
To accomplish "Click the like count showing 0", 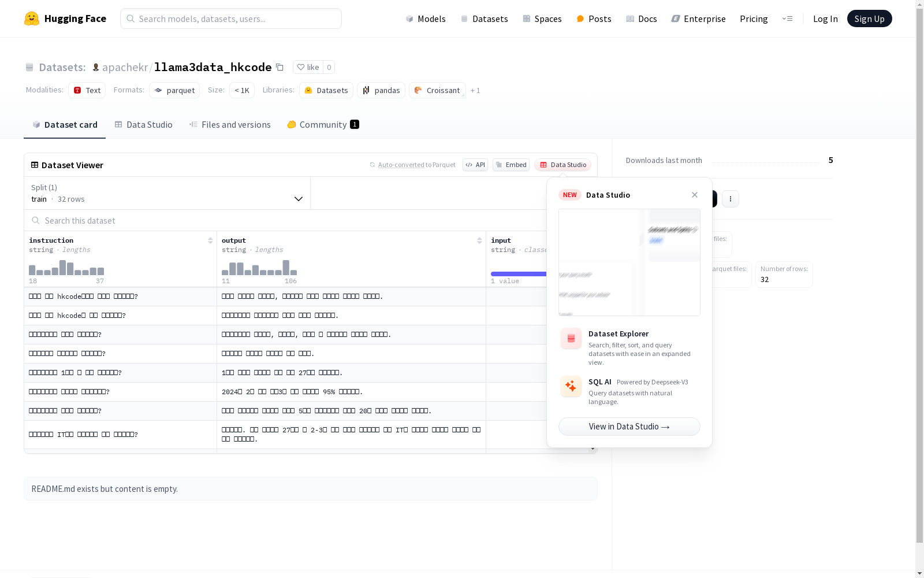I will (x=329, y=67).
